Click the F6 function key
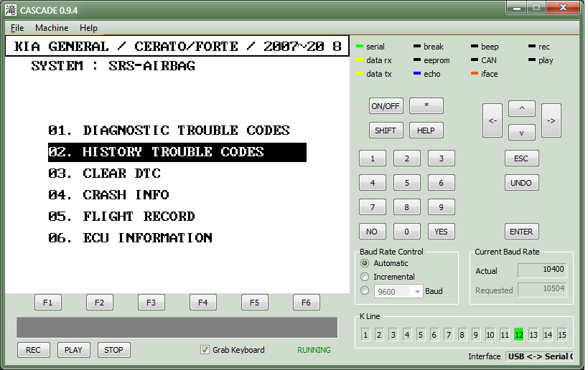Image resolution: width=588 pixels, height=370 pixels. tap(307, 302)
